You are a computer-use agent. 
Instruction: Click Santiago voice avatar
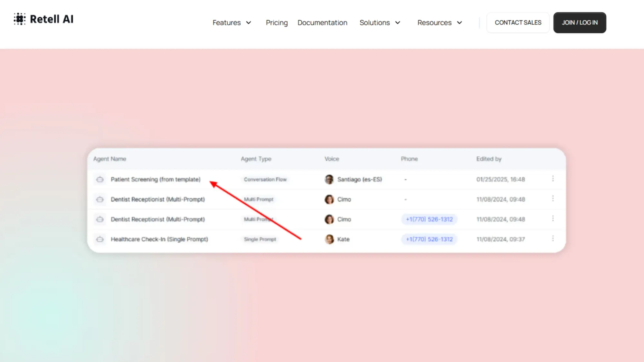click(x=329, y=179)
